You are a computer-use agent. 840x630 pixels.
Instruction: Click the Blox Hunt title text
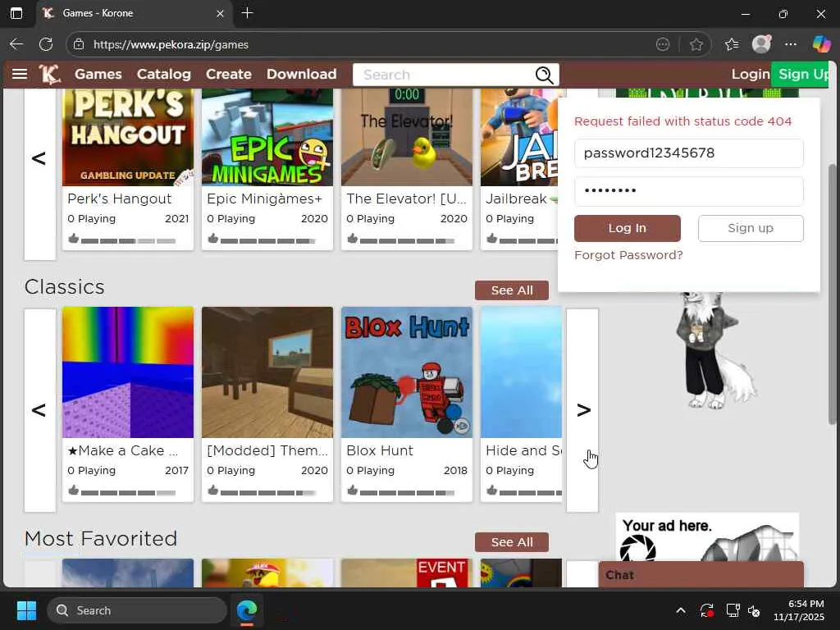click(x=380, y=450)
